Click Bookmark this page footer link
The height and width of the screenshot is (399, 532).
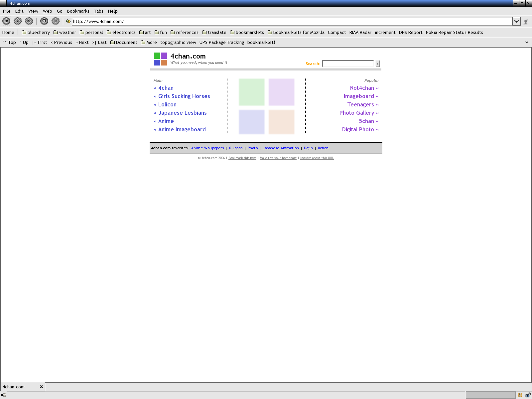click(242, 158)
